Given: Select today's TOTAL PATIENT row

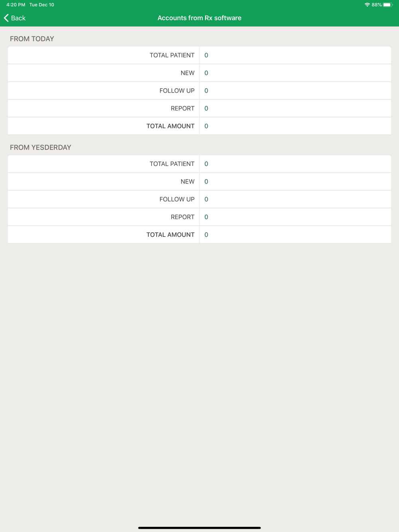Looking at the screenshot, I should 199,55.
